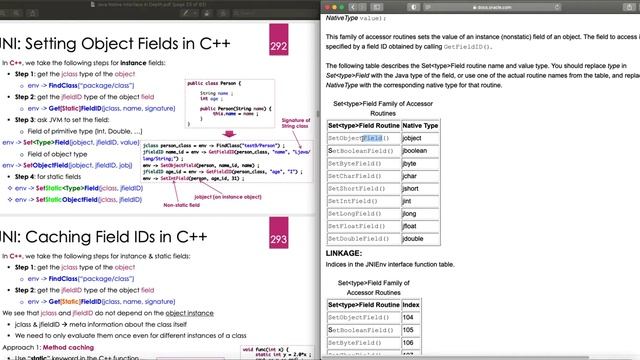Click SetByteField() in the Native Type table
This screenshot has width=640, height=360.
[x=354, y=164]
